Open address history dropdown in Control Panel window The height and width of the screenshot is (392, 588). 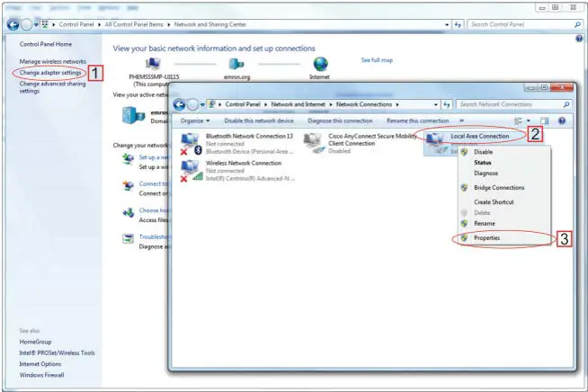[x=447, y=24]
